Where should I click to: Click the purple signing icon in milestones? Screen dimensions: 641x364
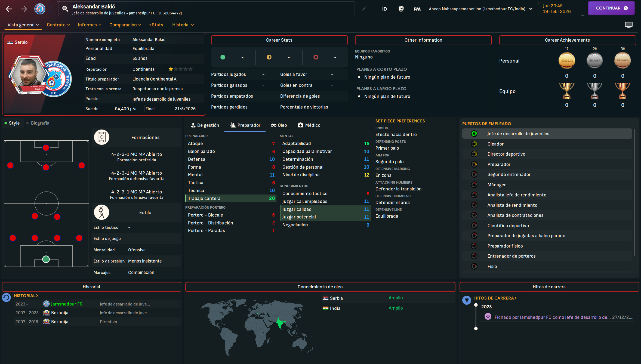[x=488, y=317]
